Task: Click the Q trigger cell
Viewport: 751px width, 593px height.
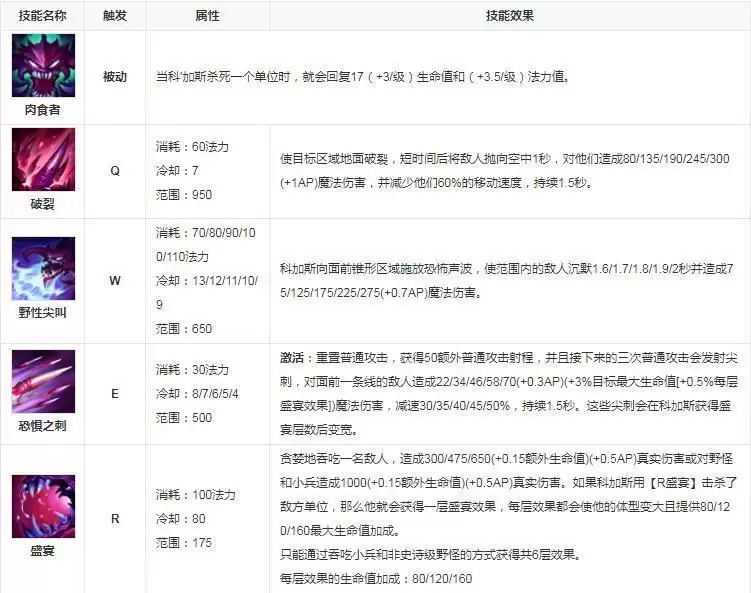Action: pyautogui.click(x=115, y=171)
